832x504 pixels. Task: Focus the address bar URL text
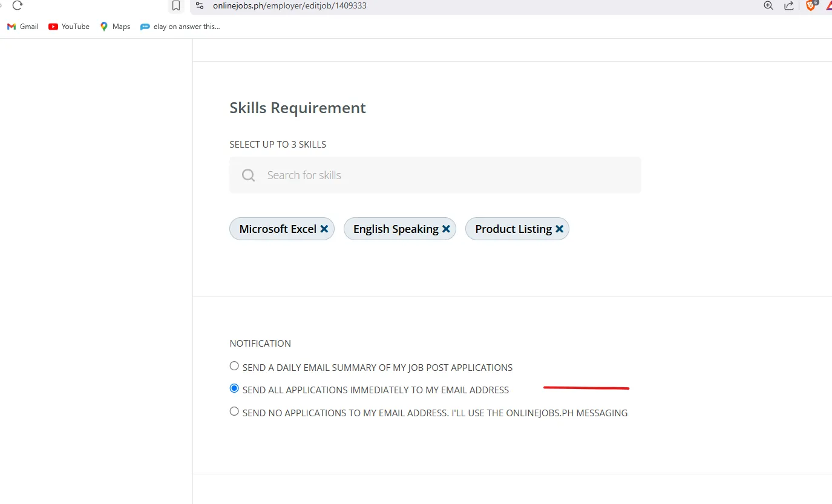[x=289, y=5]
